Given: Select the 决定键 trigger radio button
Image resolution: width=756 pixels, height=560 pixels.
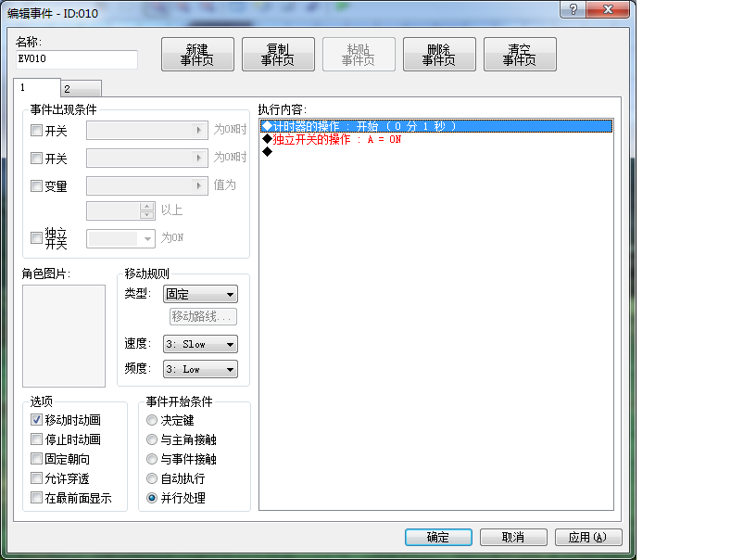Looking at the screenshot, I should (x=152, y=420).
